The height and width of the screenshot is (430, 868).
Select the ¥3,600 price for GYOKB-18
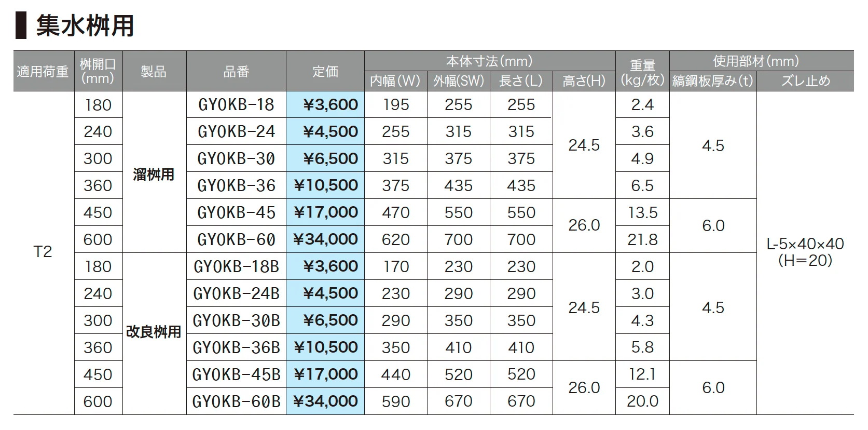(330, 105)
